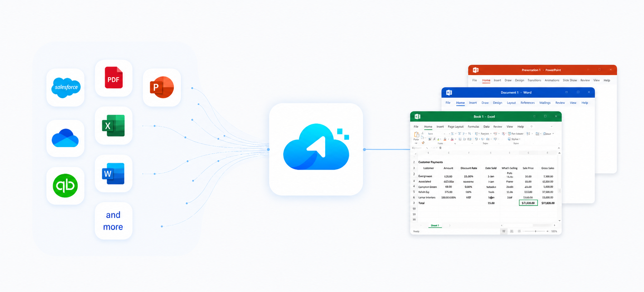Open the 'For Lntomr' dropdown in Excel ribbon

coord(516,134)
